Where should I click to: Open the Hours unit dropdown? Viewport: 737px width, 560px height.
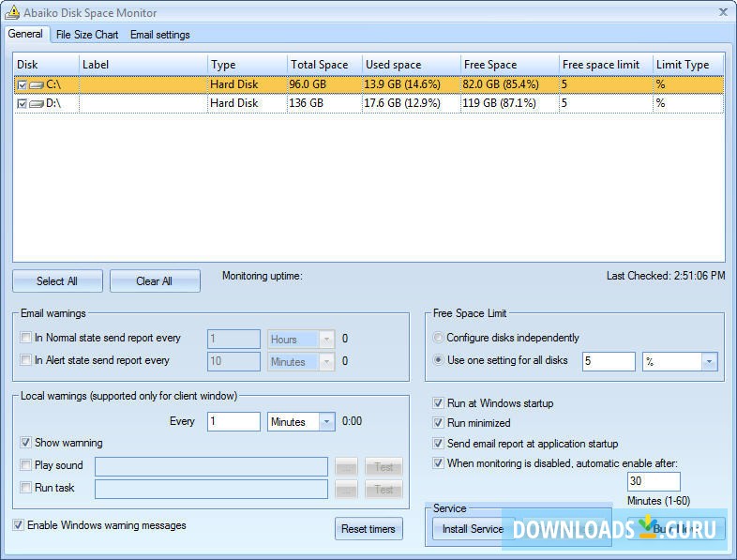tap(326, 339)
